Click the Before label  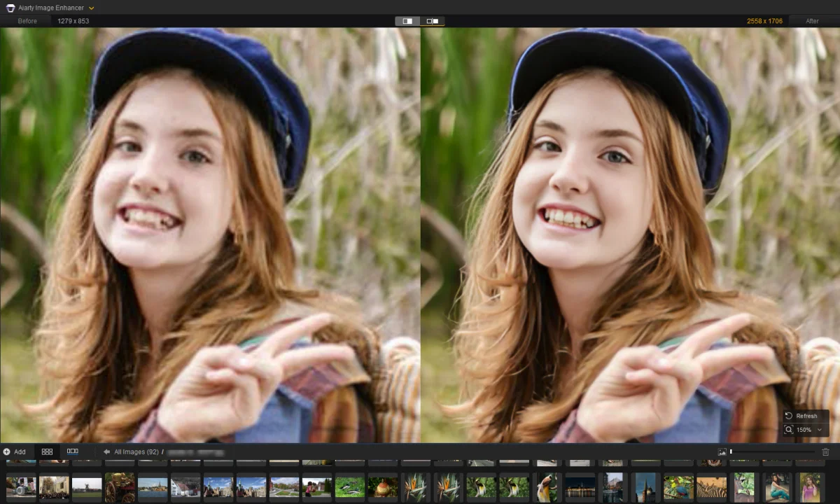click(27, 21)
